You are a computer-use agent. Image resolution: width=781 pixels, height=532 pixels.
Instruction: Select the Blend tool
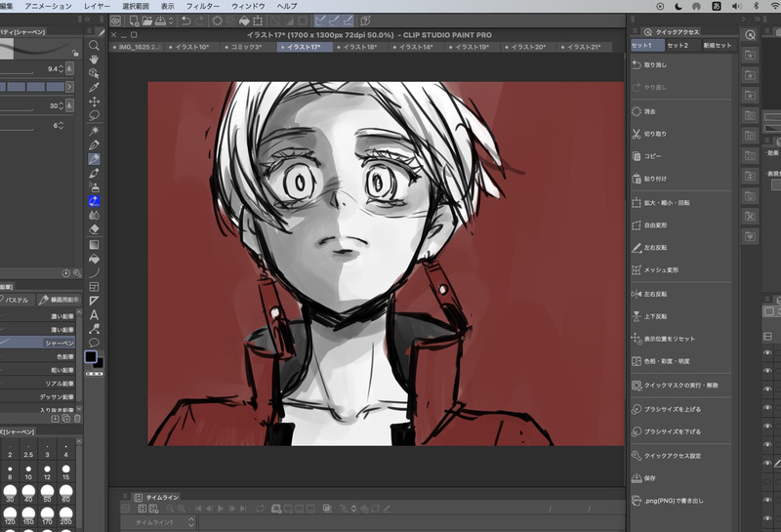pyautogui.click(x=94, y=215)
